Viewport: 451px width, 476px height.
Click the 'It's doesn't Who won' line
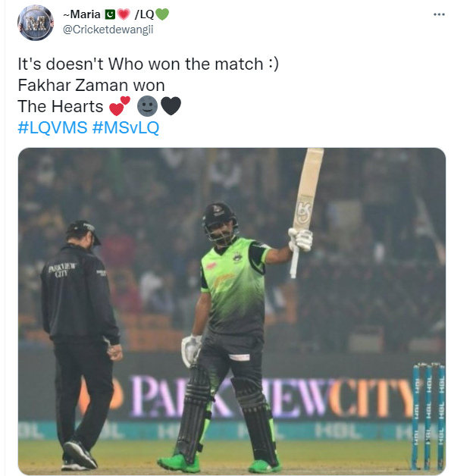pos(148,64)
